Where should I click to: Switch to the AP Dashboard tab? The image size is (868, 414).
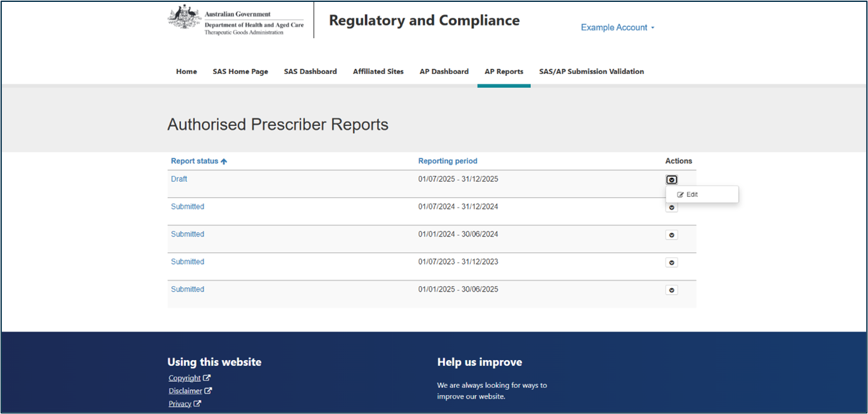coord(444,72)
